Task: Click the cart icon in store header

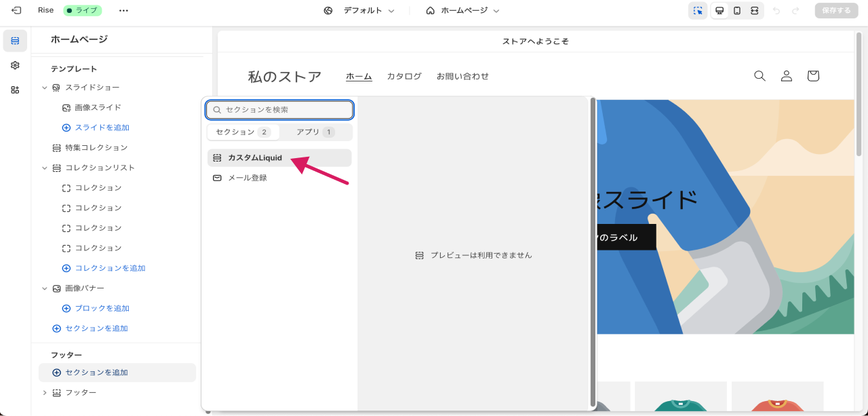Action: pyautogui.click(x=813, y=76)
